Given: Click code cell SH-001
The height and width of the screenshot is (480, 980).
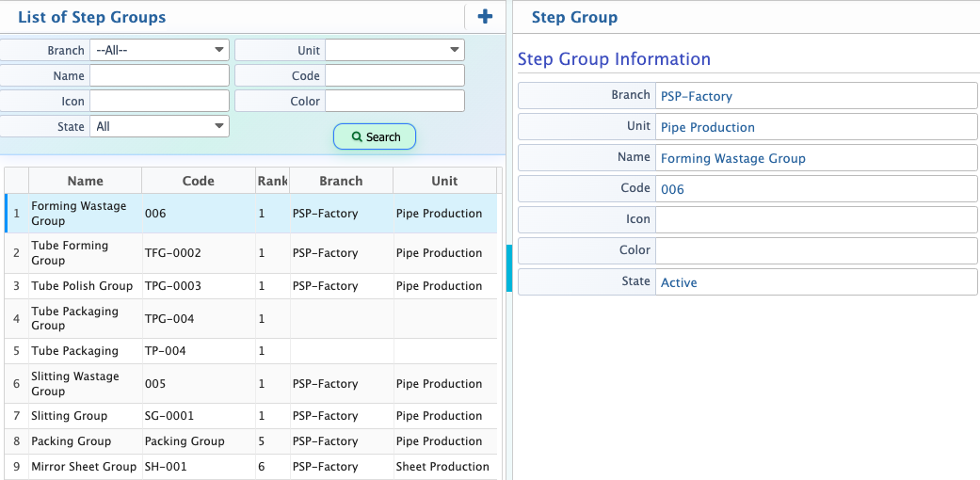Looking at the screenshot, I should pyautogui.click(x=199, y=467).
